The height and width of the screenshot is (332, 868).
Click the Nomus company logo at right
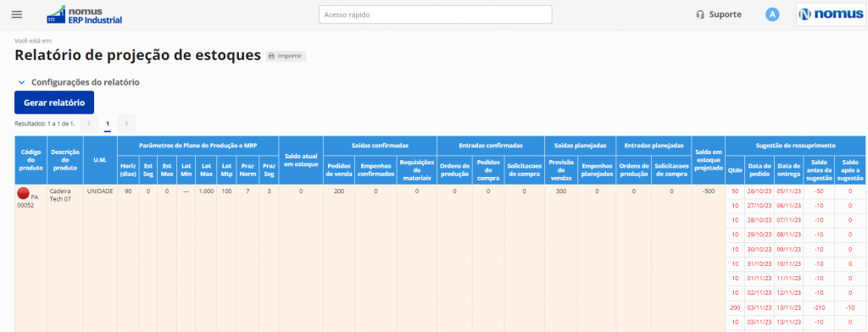831,14
